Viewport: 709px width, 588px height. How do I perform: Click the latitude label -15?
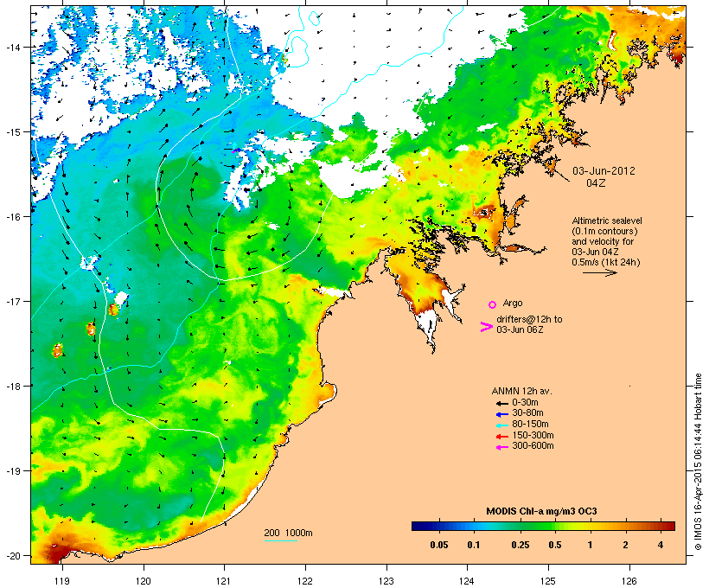(x=12, y=132)
